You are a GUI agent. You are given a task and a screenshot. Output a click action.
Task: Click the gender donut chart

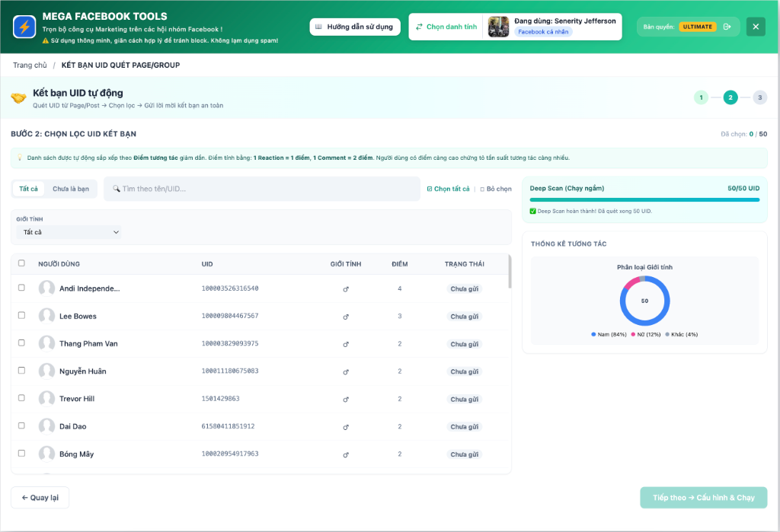644,301
